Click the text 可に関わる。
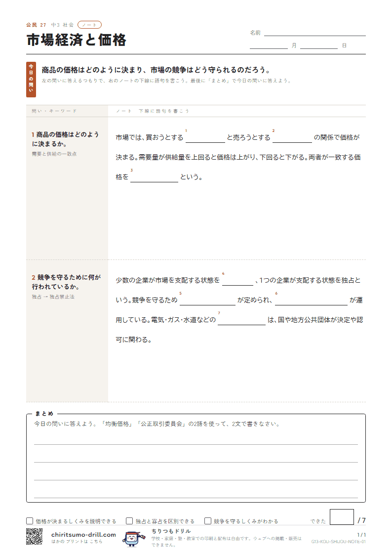The image size is (392, 555). click(134, 340)
